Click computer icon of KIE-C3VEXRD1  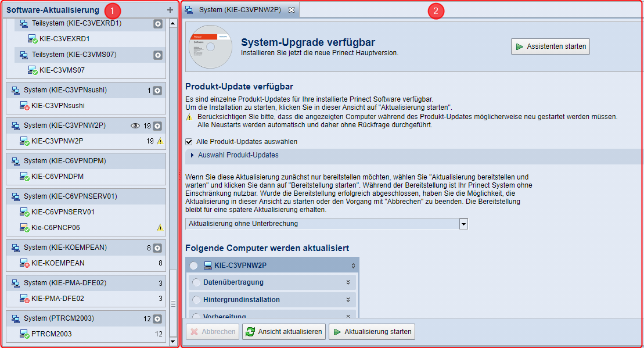tap(33, 38)
